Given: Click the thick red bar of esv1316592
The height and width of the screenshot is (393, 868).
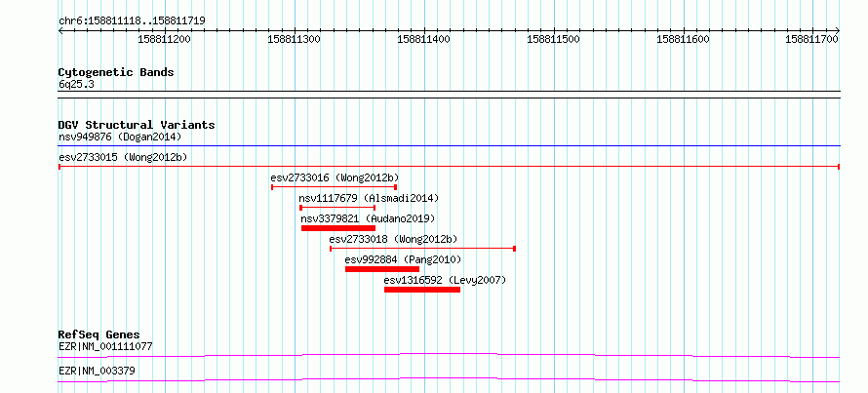Looking at the screenshot, I should point(422,290).
